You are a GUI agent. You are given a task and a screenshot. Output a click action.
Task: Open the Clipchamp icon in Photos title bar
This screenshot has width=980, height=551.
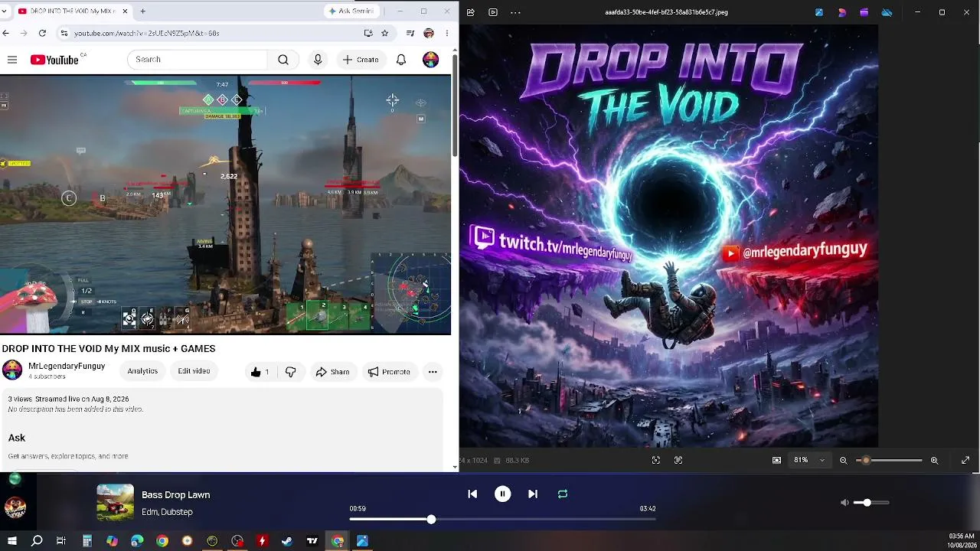[864, 12]
